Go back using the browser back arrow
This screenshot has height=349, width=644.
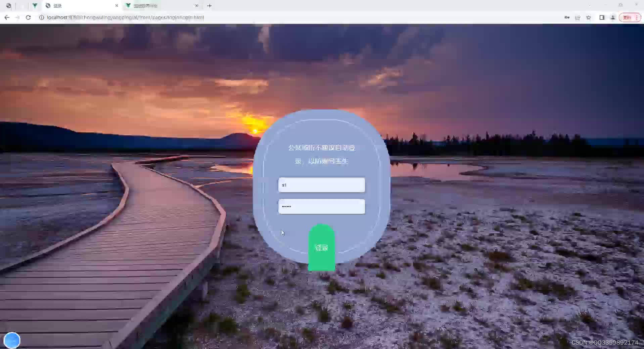[x=7, y=17]
